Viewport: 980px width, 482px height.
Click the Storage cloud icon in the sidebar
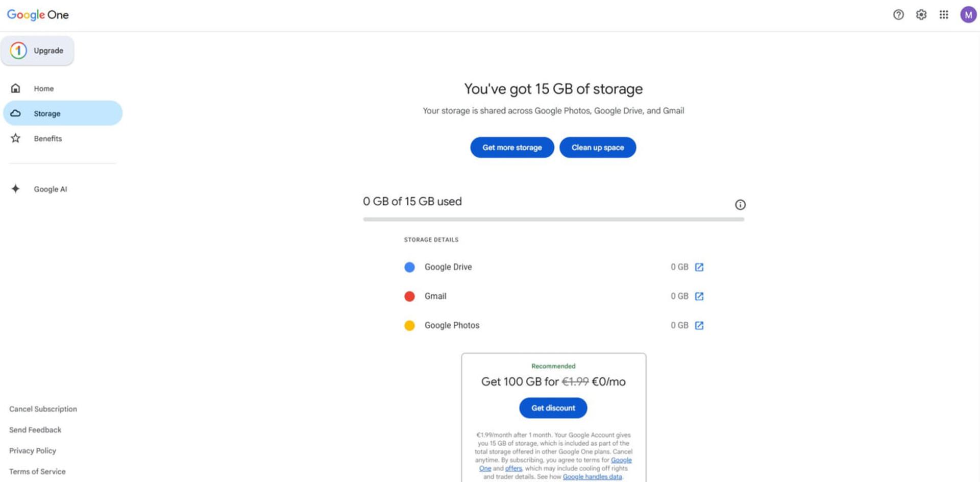coord(16,113)
